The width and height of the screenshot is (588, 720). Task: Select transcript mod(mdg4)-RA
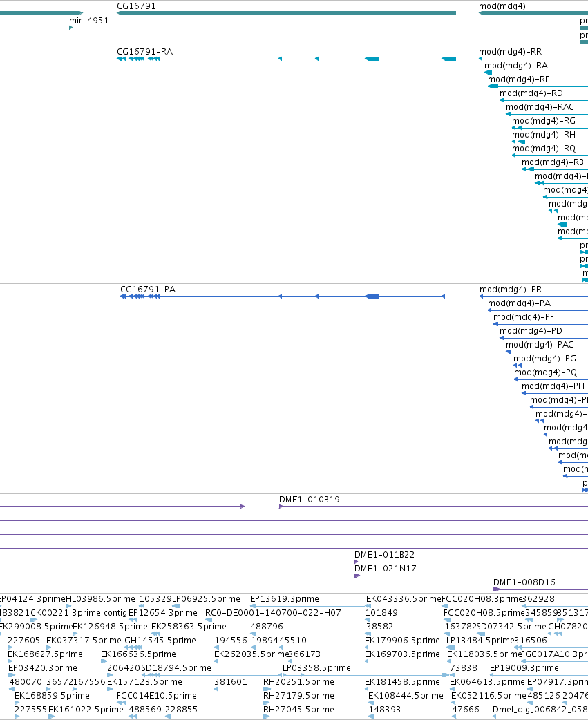(516, 65)
